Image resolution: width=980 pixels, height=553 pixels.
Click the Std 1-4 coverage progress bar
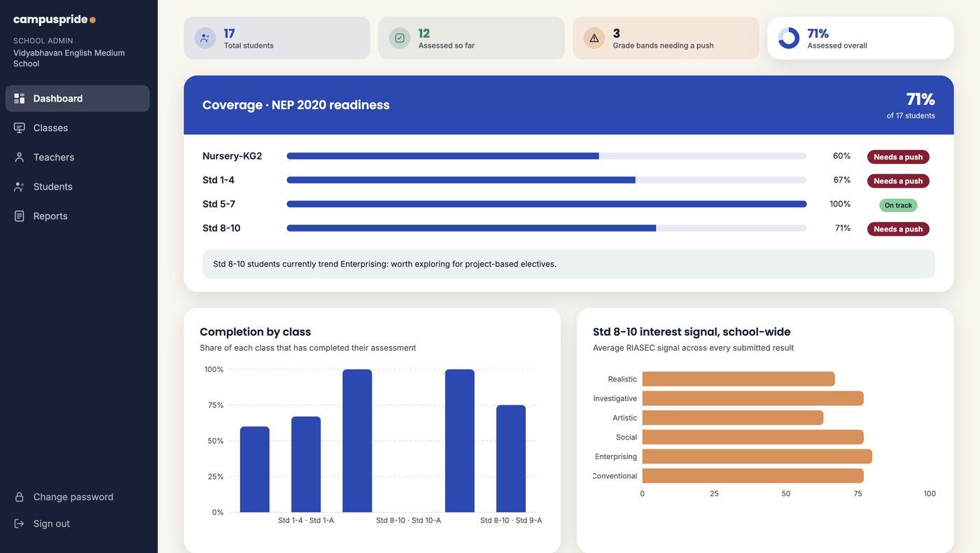click(547, 180)
